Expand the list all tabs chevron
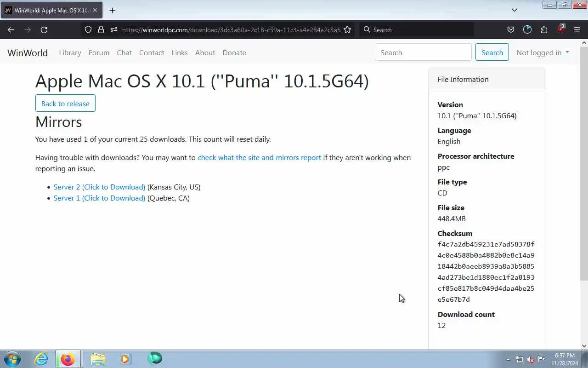Screen dimensions: 588x368 click(514, 10)
